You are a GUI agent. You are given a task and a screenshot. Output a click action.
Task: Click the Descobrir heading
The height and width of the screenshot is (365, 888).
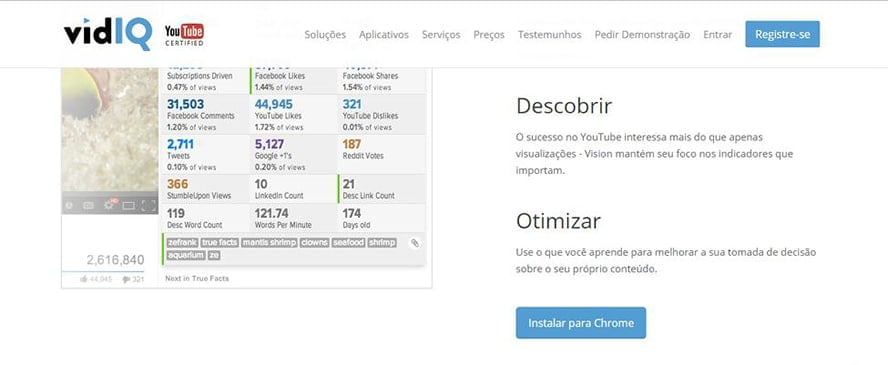tap(564, 106)
